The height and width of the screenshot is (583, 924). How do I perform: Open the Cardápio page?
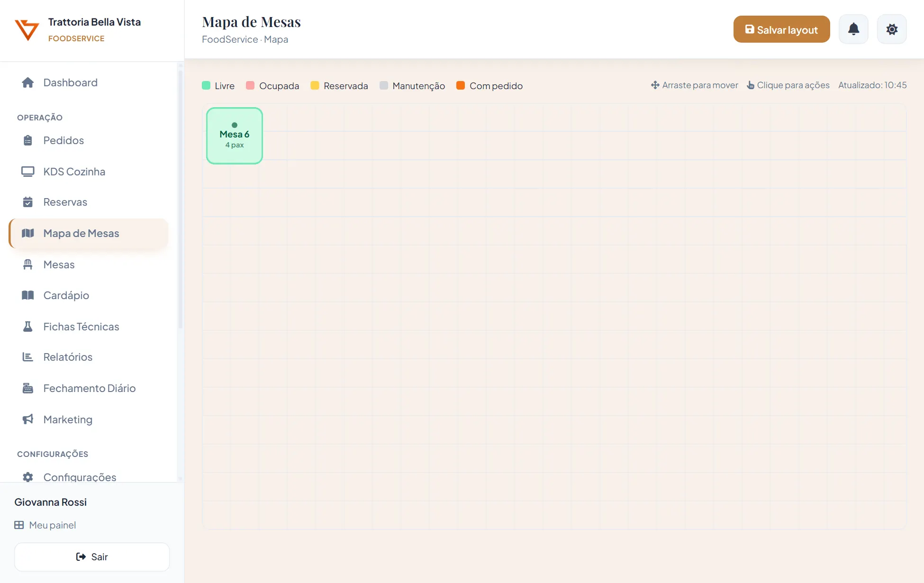[89, 295]
